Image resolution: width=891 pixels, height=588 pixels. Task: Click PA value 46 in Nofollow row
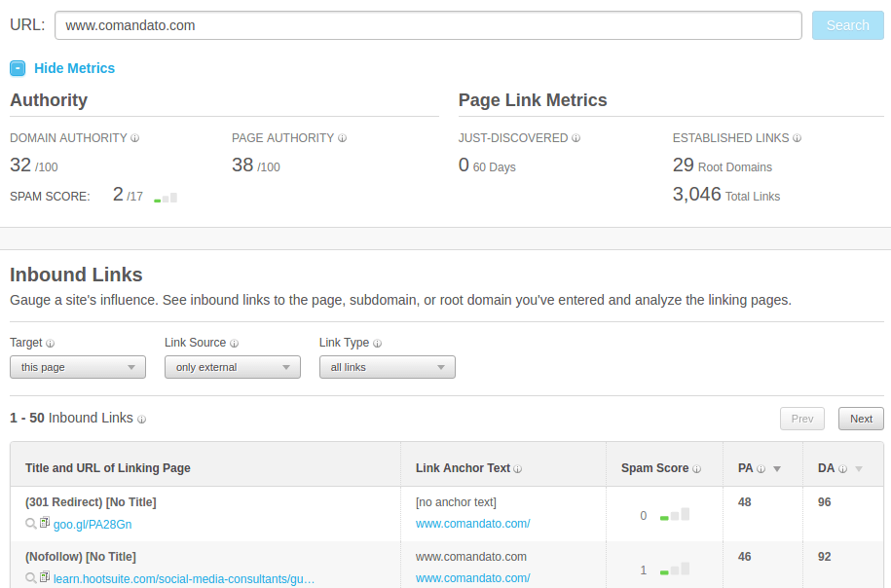point(744,557)
